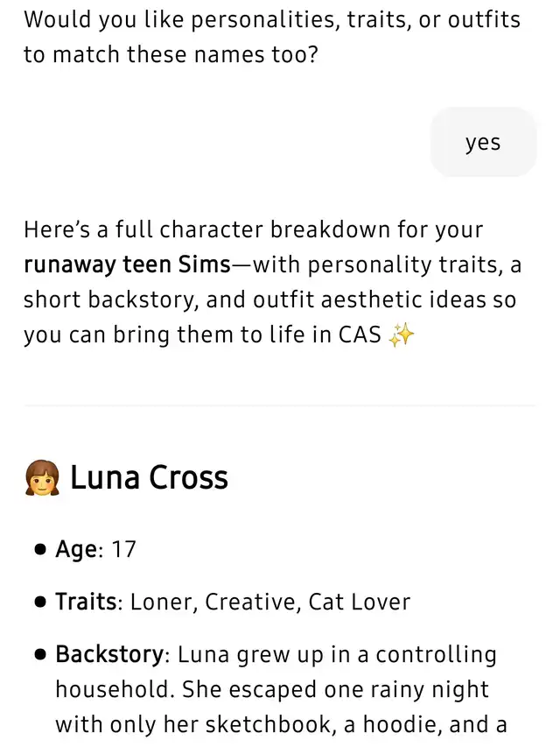The width and height of the screenshot is (560, 747).
Task: Select the Luna Cross heading
Action: click(x=149, y=478)
